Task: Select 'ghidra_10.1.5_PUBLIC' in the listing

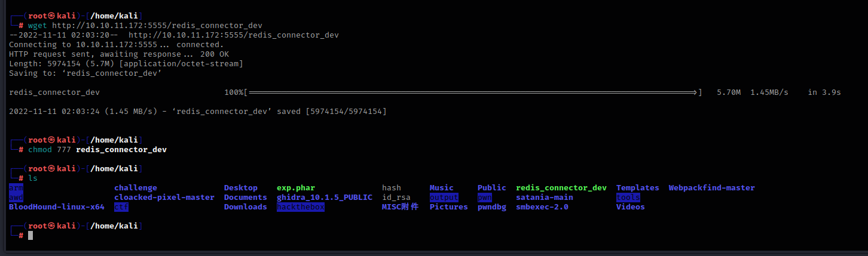Action: (325, 198)
